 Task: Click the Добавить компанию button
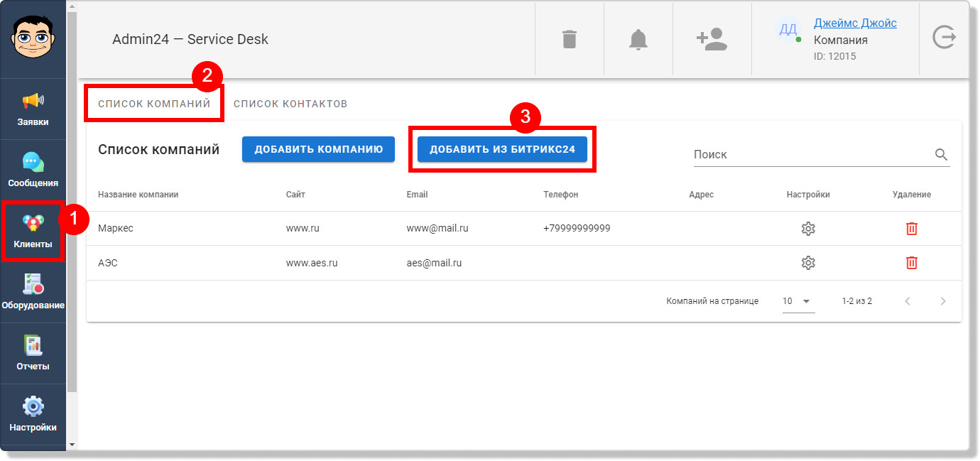(x=318, y=149)
